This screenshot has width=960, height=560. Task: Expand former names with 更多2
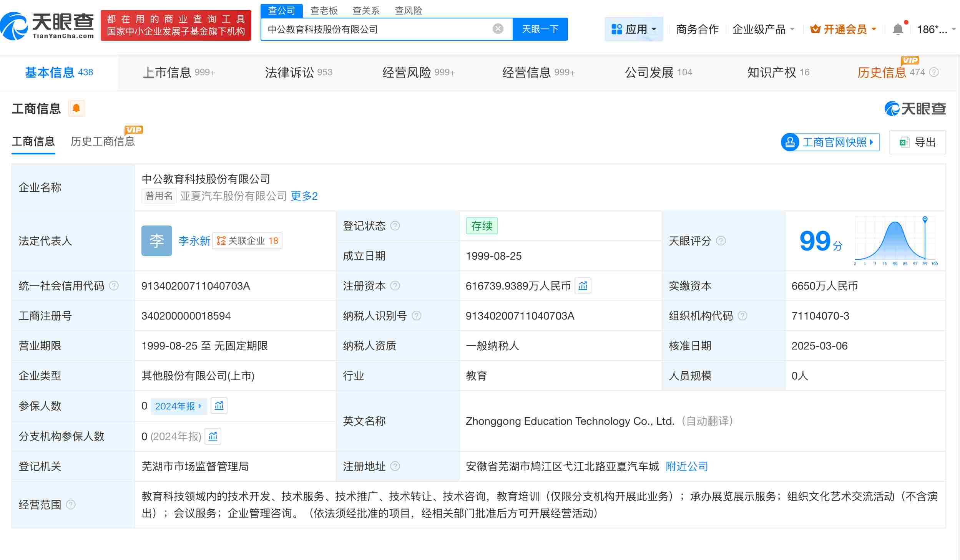point(304,196)
